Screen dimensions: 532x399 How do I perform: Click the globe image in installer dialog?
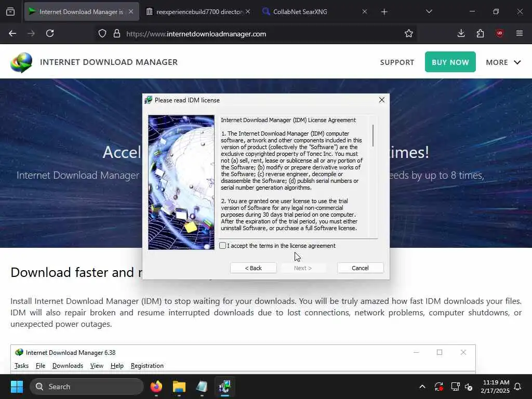tap(181, 182)
